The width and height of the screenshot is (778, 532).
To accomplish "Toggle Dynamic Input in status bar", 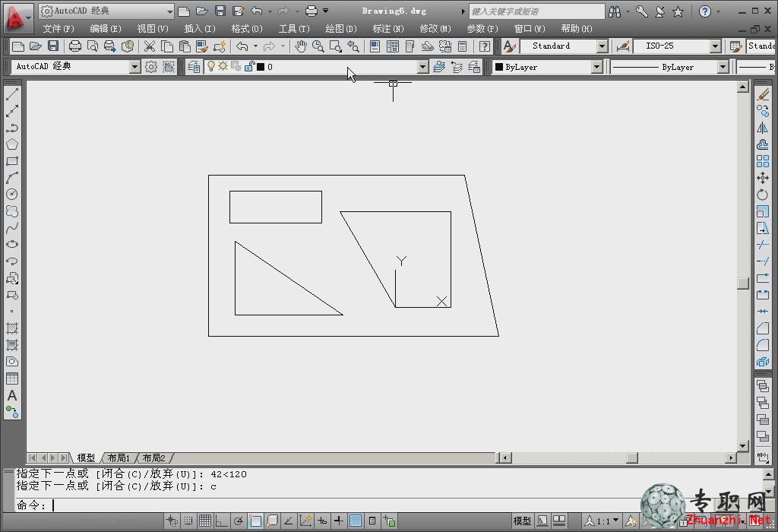I will pos(322,521).
